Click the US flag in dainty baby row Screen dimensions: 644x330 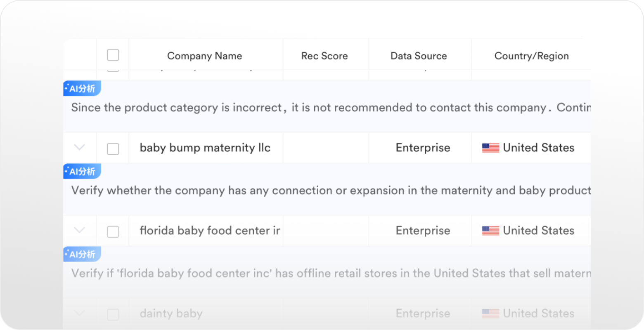click(x=490, y=314)
